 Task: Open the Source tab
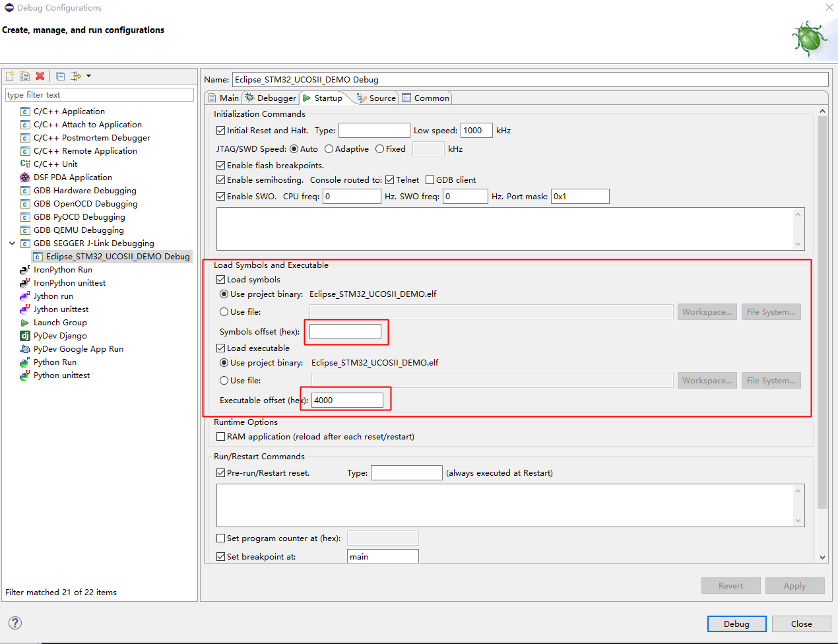click(x=376, y=98)
